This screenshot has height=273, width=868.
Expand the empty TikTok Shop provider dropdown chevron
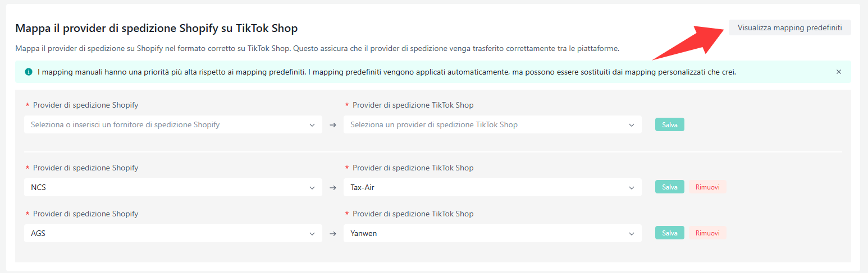(x=632, y=124)
